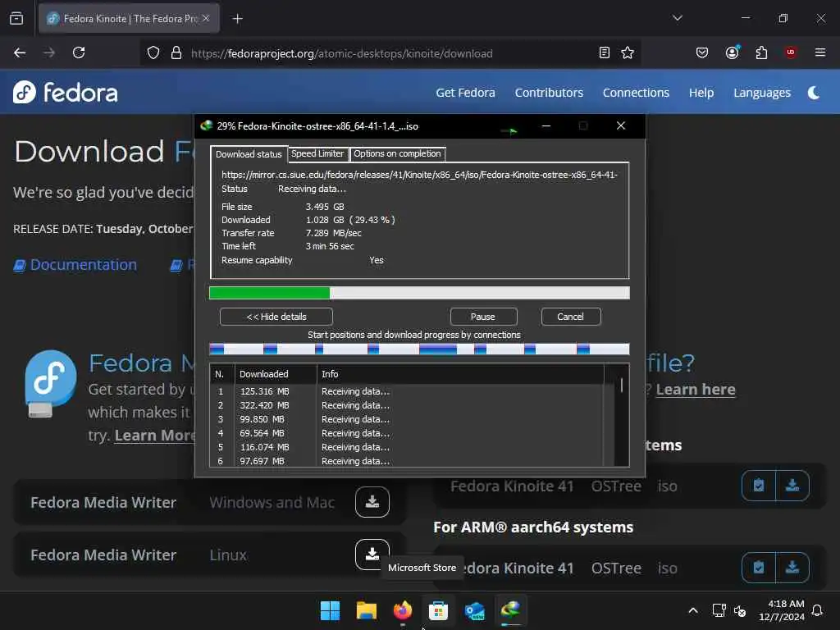
Task: Open Contributors menu
Action: coord(549,93)
